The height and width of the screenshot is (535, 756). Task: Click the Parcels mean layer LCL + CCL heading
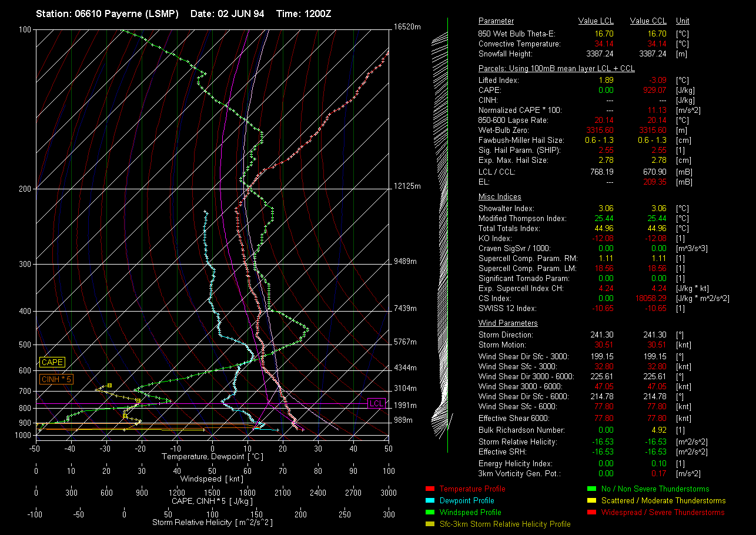[x=556, y=69]
